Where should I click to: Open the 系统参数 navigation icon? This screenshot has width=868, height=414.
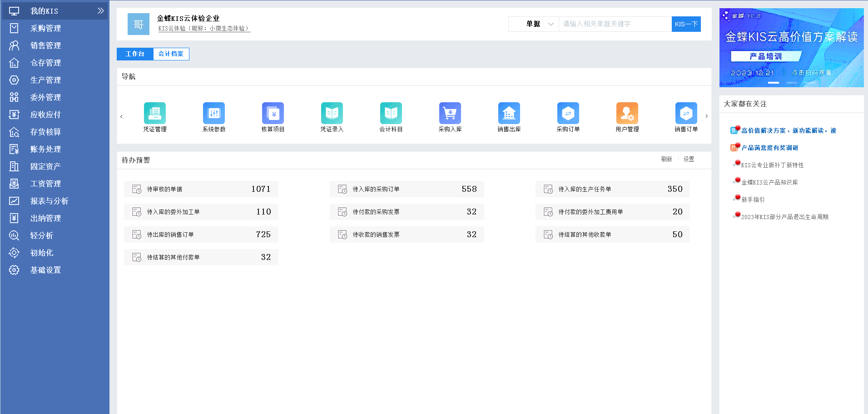click(214, 113)
